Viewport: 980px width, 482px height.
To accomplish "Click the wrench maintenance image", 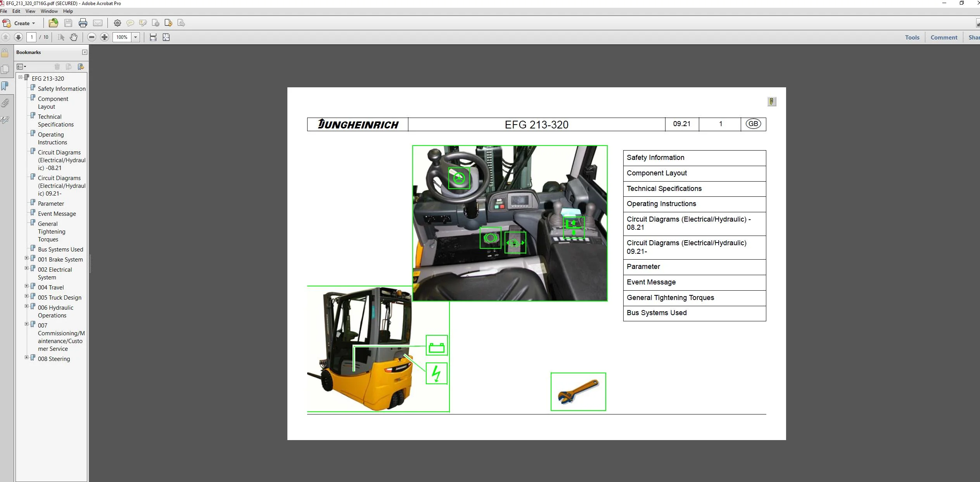I will click(578, 392).
